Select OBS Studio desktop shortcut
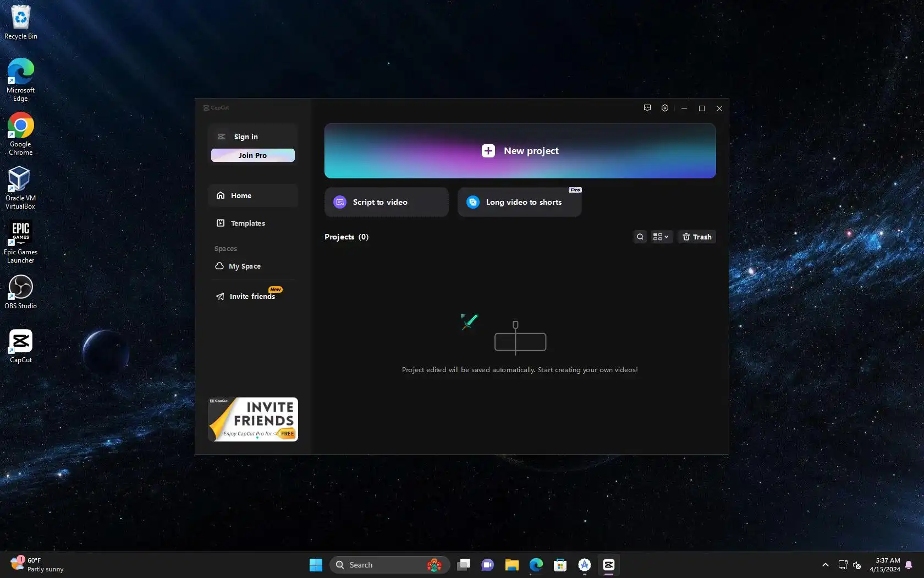This screenshot has width=924, height=578. (x=21, y=292)
